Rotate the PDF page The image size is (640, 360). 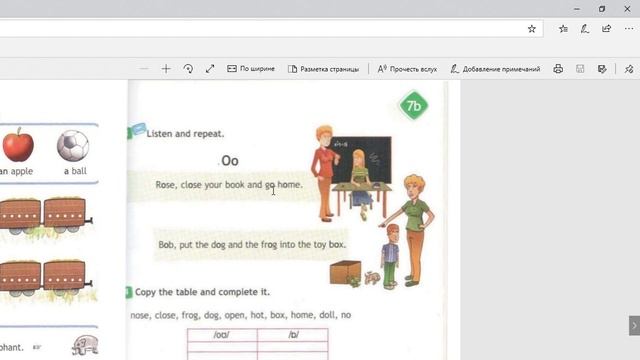[x=188, y=69]
